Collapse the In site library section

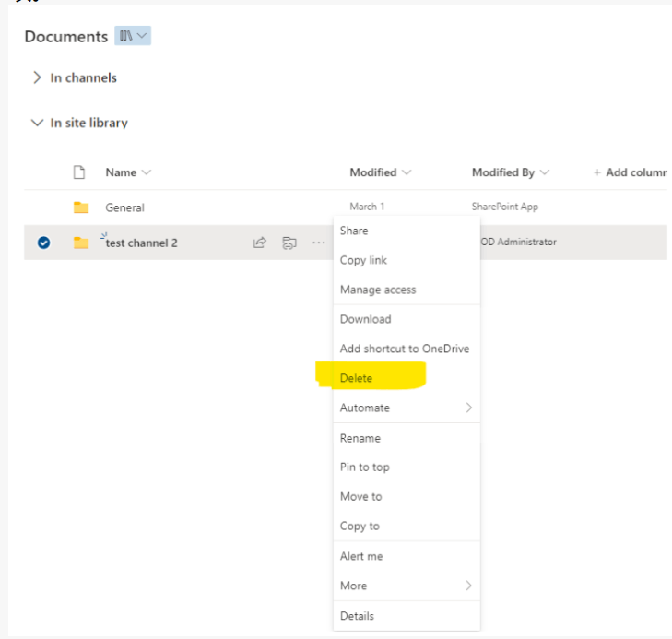point(37,123)
